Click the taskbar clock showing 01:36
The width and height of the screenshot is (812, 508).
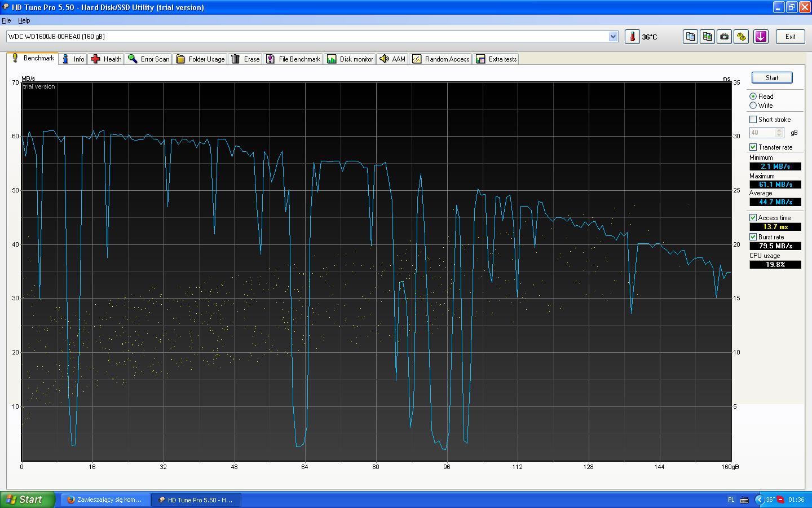796,500
